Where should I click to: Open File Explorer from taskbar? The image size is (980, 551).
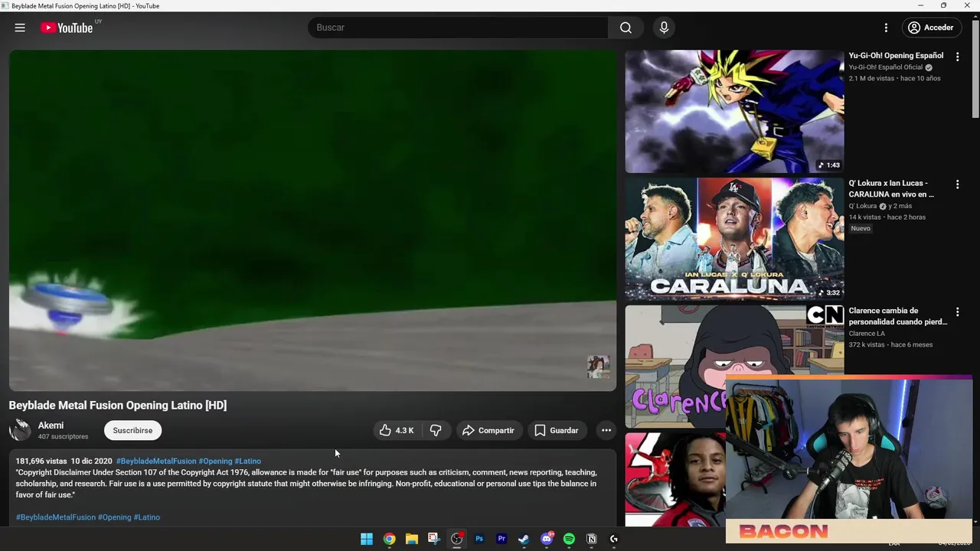point(412,539)
